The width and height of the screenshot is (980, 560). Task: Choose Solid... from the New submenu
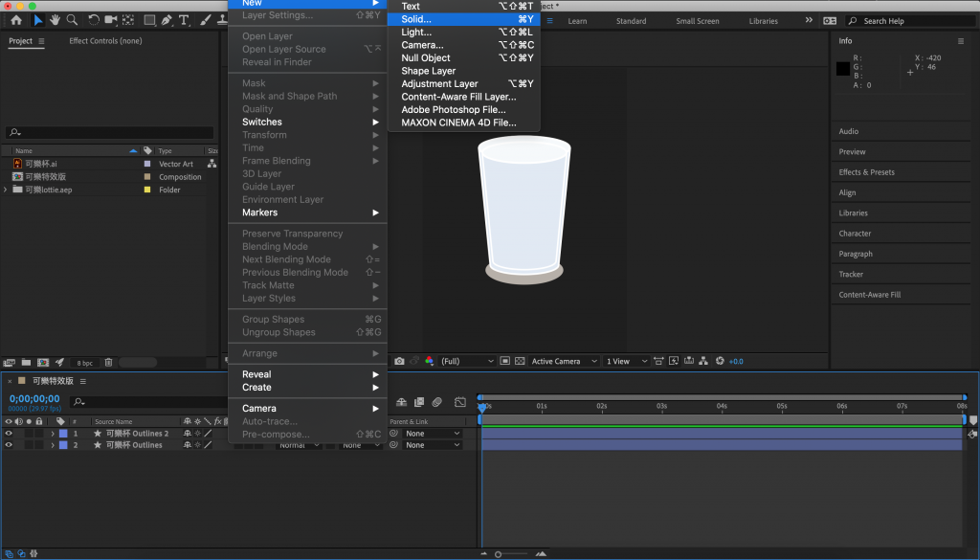tap(416, 19)
